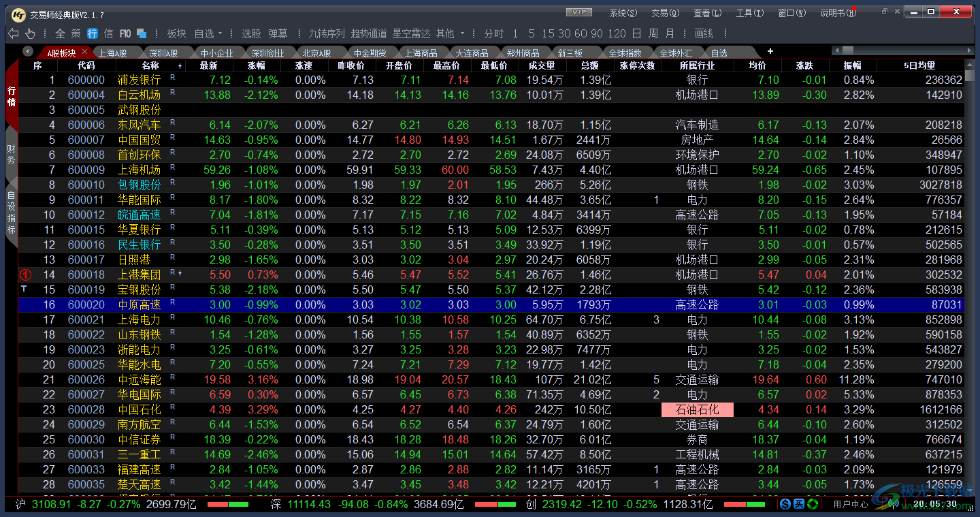Image resolution: width=980 pixels, height=517 pixels.
Task: Open the 财务 side tab
Action: pyautogui.click(x=11, y=154)
